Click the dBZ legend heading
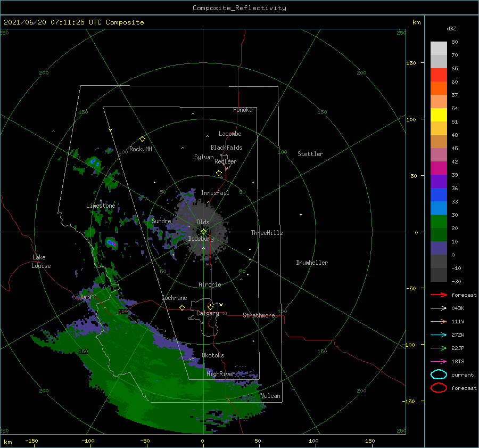Viewport: 479px width, 448px height. tap(451, 28)
